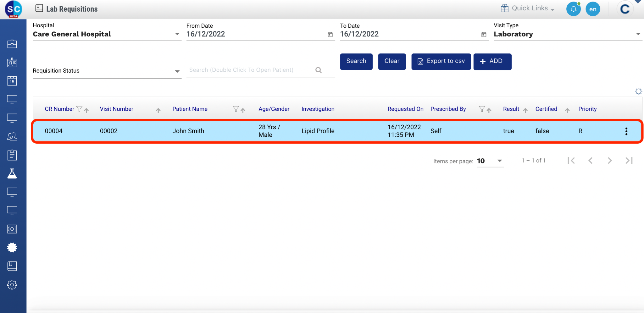
Task: Open From Date calendar picker
Action: pyautogui.click(x=330, y=35)
